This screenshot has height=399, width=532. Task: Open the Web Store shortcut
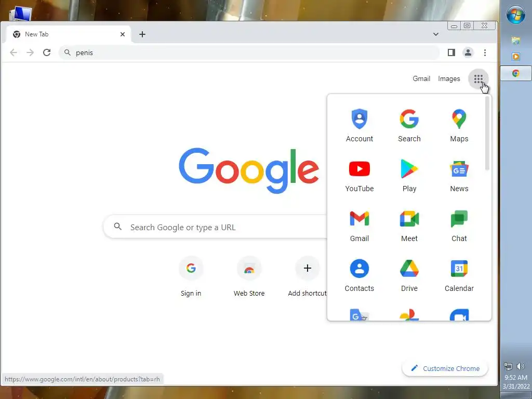[249, 276]
